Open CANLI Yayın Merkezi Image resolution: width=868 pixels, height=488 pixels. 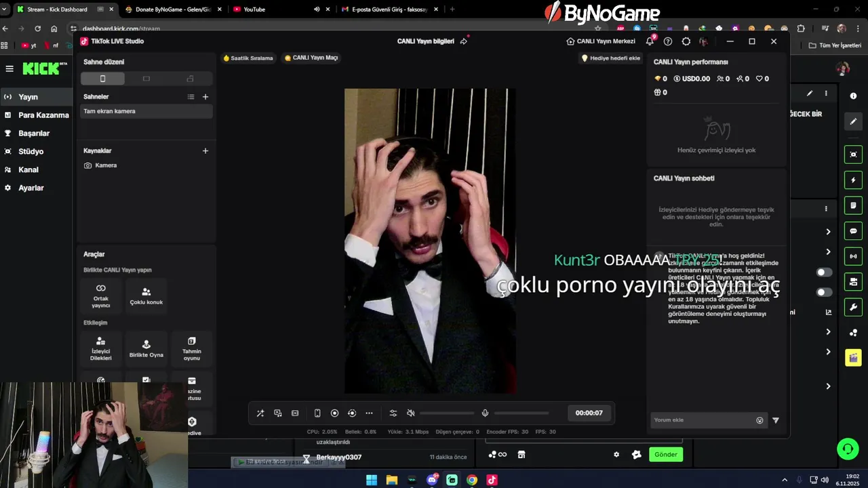601,41
